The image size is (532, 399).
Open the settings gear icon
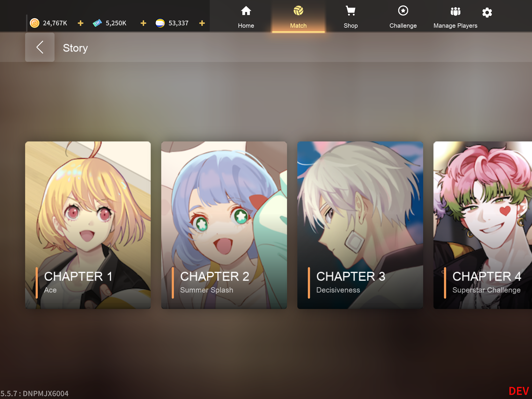point(487,12)
